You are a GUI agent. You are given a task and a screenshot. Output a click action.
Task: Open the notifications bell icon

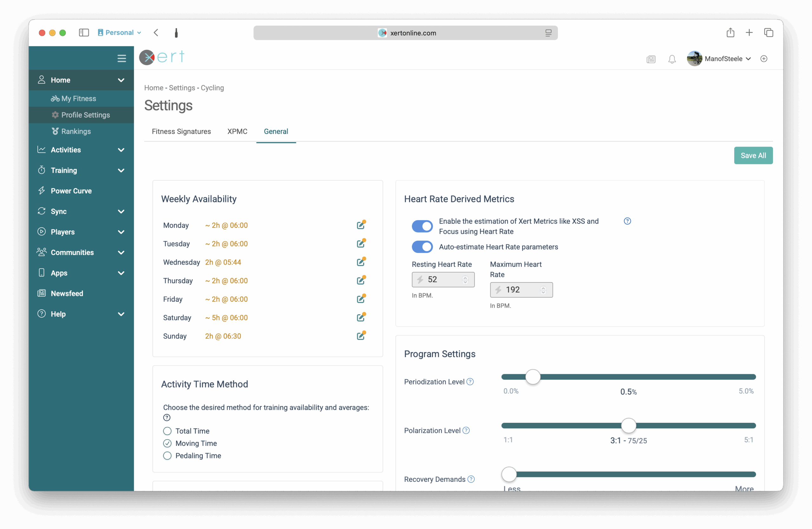click(672, 59)
